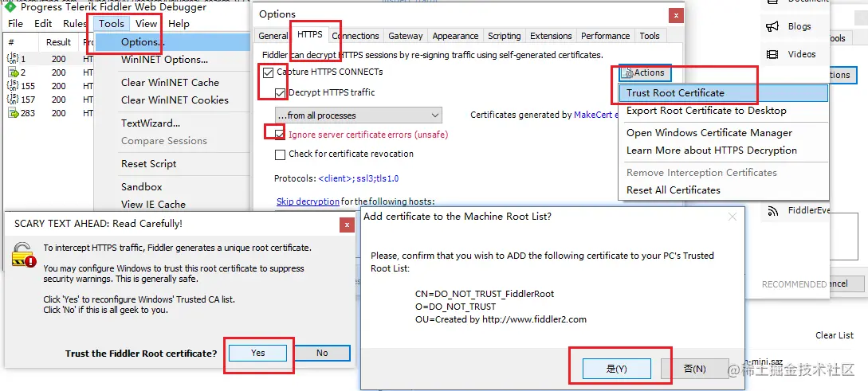
Task: Click the # column header
Action: 11,42
